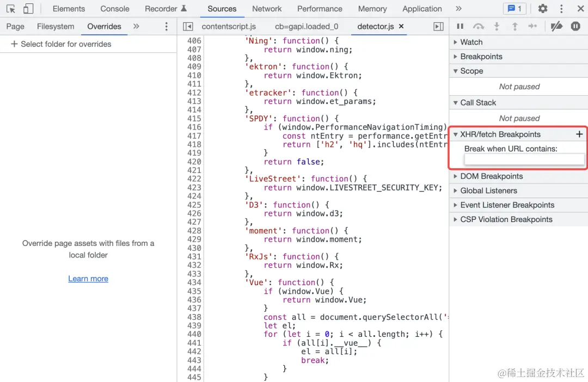The width and height of the screenshot is (588, 382).
Task: Open the contentscript.js file tab
Action: (x=229, y=26)
